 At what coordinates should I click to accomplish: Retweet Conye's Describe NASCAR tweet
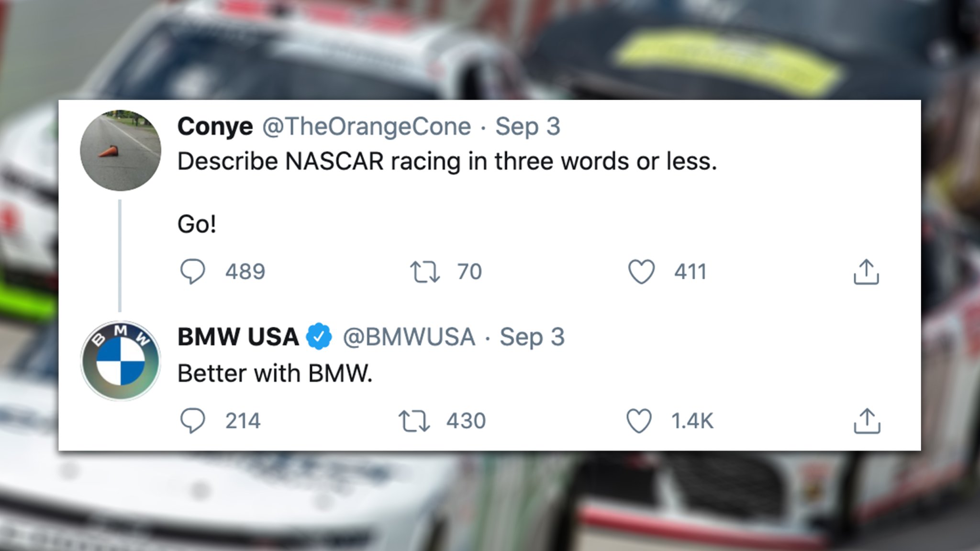click(x=424, y=272)
